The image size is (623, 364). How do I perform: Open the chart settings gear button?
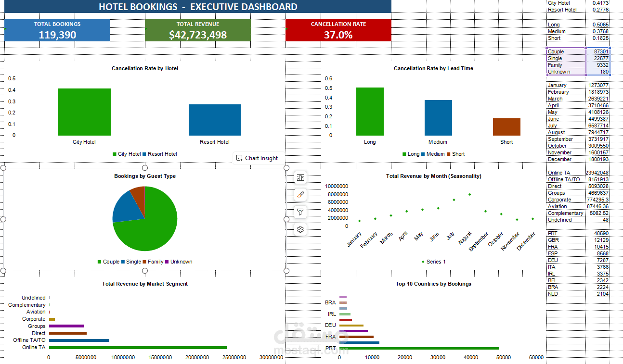[x=300, y=229]
